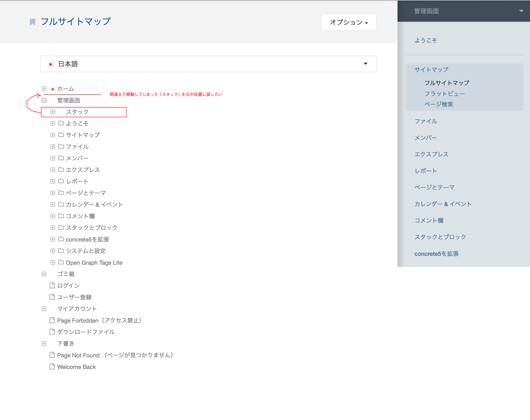This screenshot has width=530, height=420.
Task: Click the page icon next to ログイン
Action: [52, 285]
